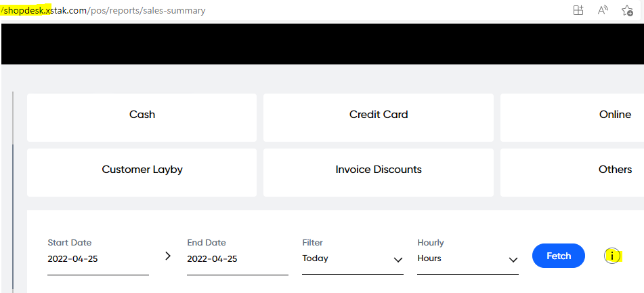The width and height of the screenshot is (644, 293).
Task: Expand the Hourly dropdown chevron
Action: tap(513, 259)
